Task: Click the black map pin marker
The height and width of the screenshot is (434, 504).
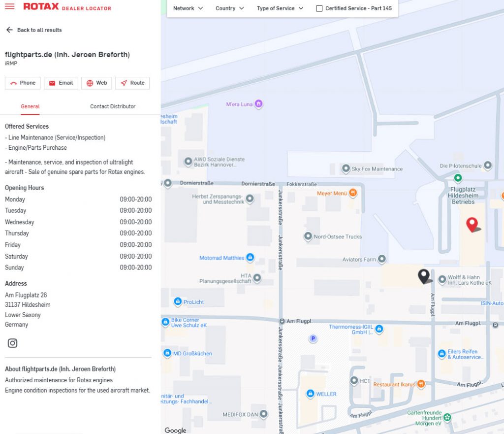Action: click(424, 276)
